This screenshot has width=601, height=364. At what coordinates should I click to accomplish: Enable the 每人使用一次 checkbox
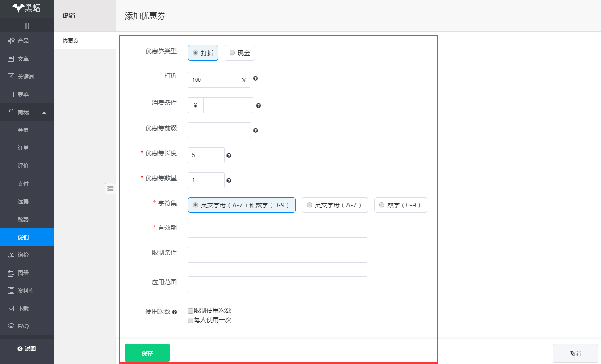point(190,320)
